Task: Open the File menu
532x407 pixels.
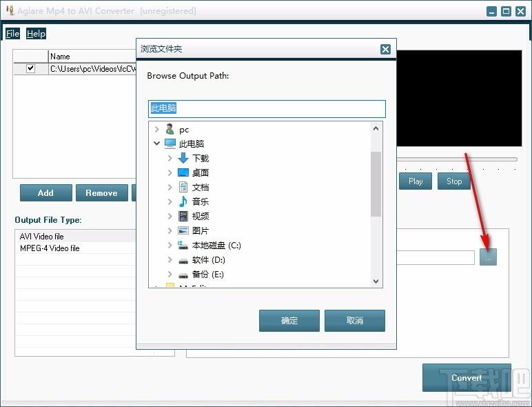Action: click(12, 34)
